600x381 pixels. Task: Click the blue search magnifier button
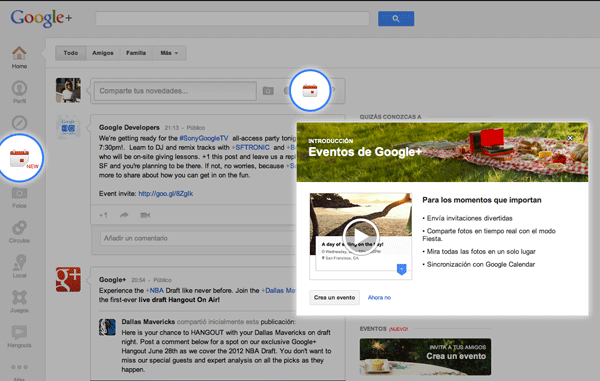(x=396, y=18)
